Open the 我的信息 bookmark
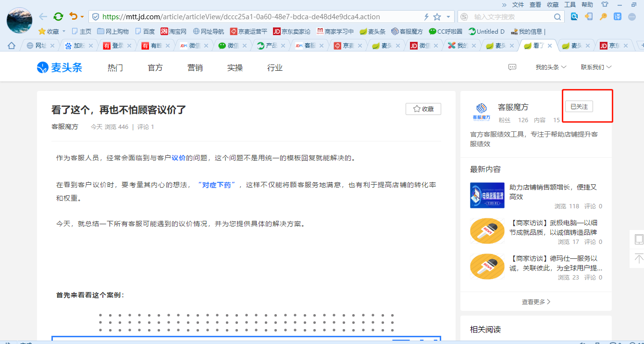 527,31
